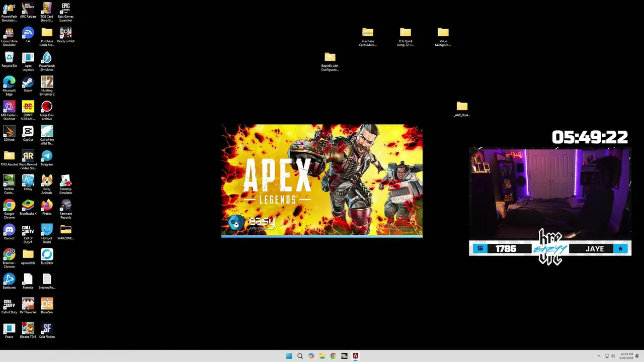Click the Apex Legends splash screen image
This screenshot has width=644, height=362.
pyautogui.click(x=322, y=180)
